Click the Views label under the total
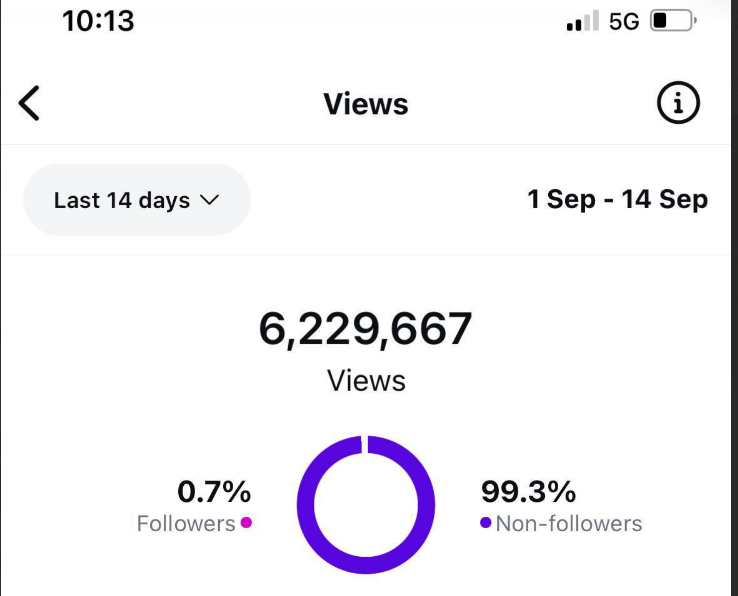Image resolution: width=738 pixels, height=596 pixels. click(x=366, y=381)
